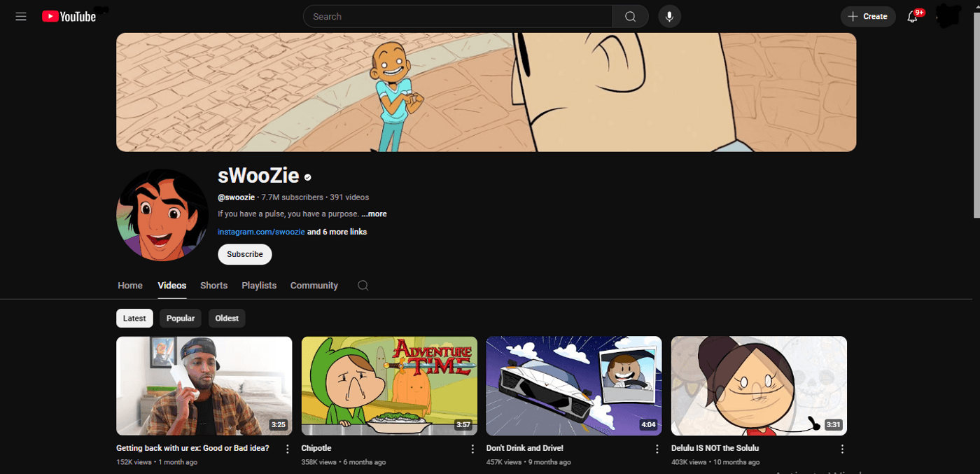Select the Oldest filter chip

point(226,318)
